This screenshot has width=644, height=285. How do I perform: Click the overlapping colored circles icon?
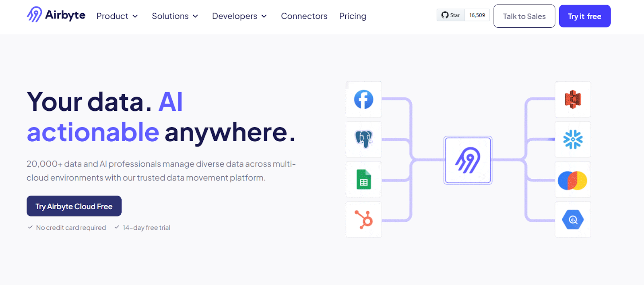(x=573, y=180)
